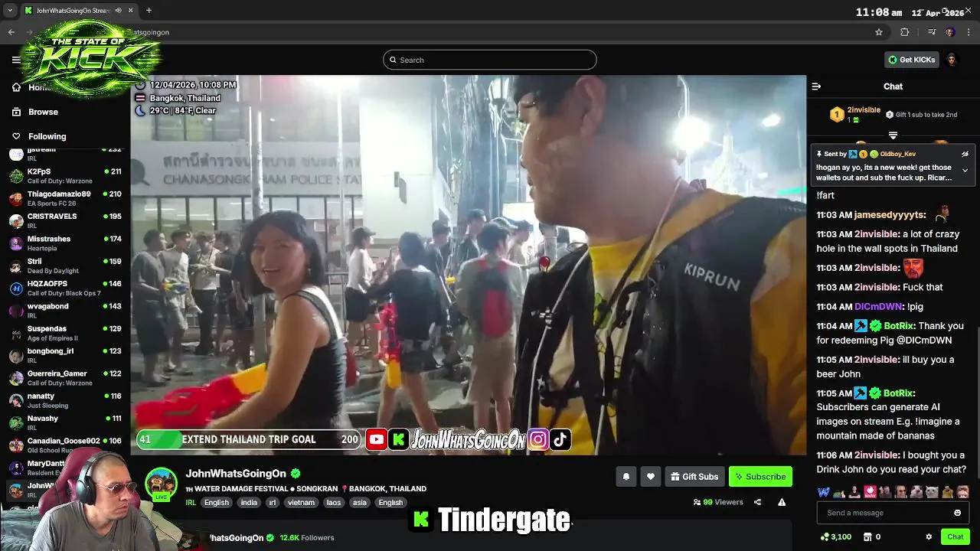Viewport: 980px width, 551px height.
Task: Open the browser tab search dropdown
Action: pos(9,11)
